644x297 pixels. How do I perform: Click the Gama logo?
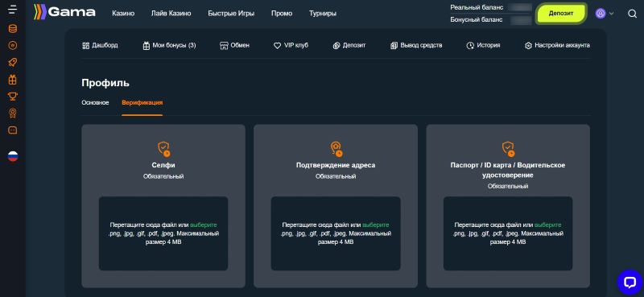point(64,12)
